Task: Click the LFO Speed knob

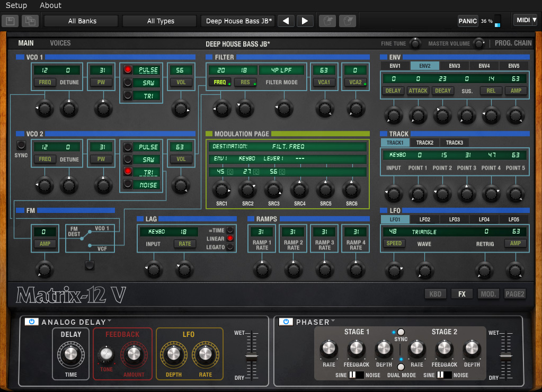Action: 394,270
